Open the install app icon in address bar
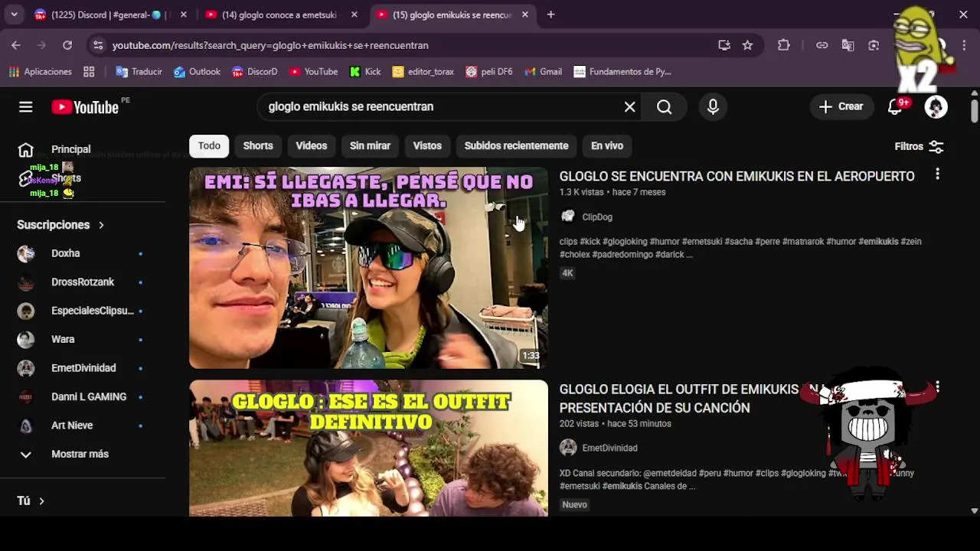Screen dimensions: 980x551 click(x=724, y=45)
